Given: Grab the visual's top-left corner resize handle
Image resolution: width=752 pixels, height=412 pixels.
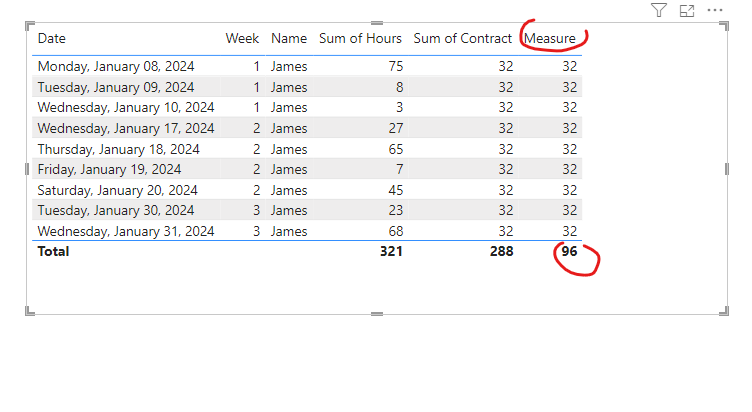Looking at the screenshot, I should 29,25.
